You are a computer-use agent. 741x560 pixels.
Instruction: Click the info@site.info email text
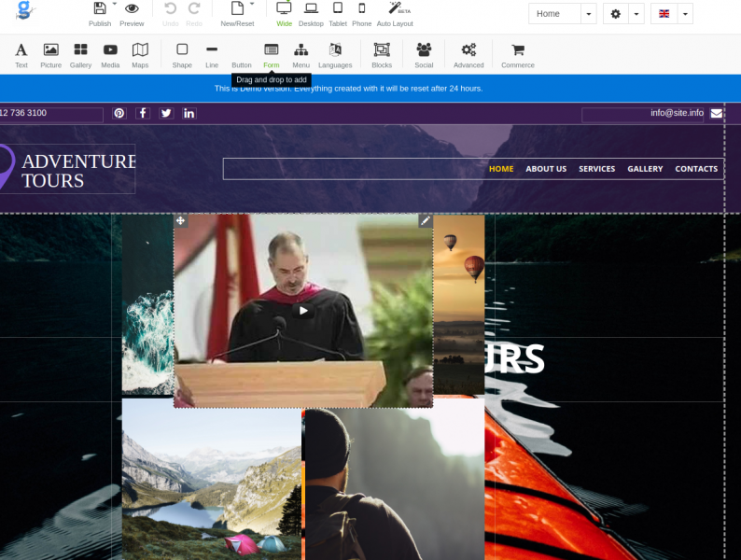(677, 113)
